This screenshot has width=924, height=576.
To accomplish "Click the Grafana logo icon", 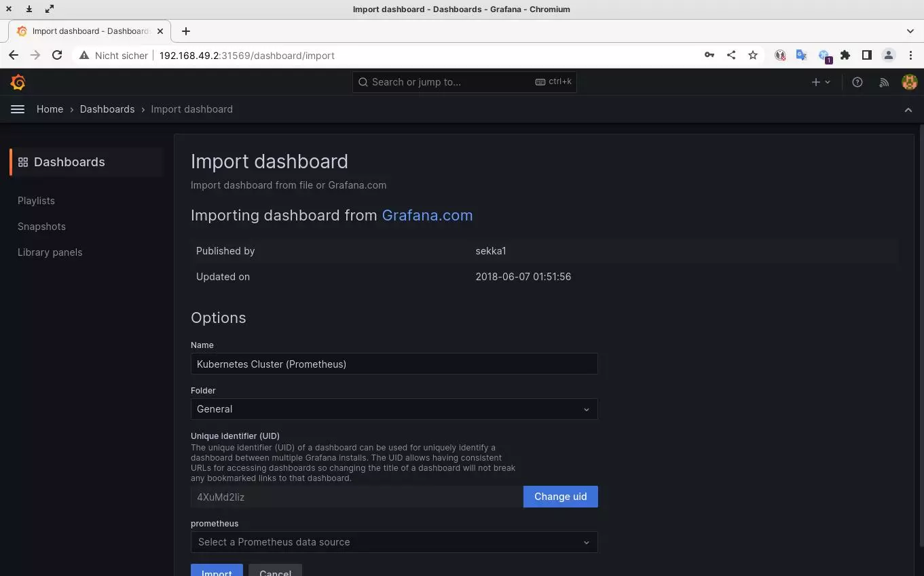I will [x=18, y=82].
